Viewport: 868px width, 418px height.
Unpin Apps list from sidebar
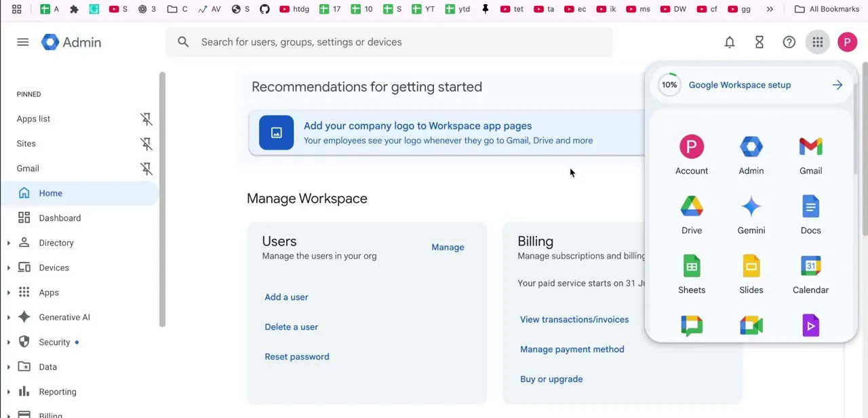[146, 119]
